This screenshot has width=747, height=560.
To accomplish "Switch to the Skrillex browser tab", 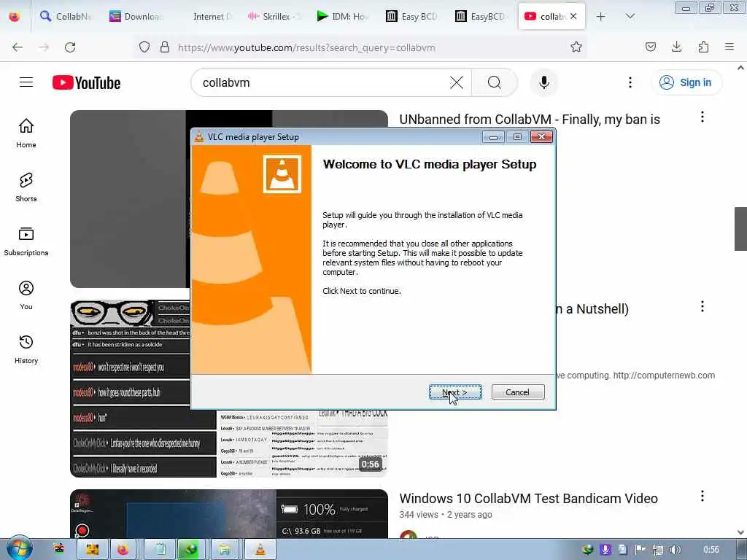I will pos(274,16).
